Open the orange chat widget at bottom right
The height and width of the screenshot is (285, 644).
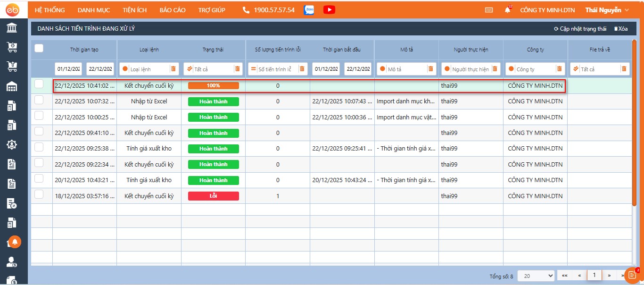[633, 275]
